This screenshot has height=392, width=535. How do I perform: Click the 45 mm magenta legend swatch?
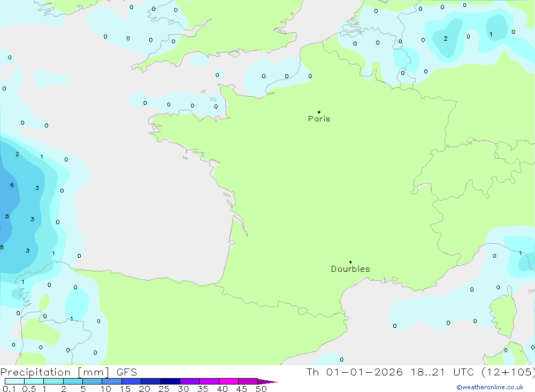(248, 381)
